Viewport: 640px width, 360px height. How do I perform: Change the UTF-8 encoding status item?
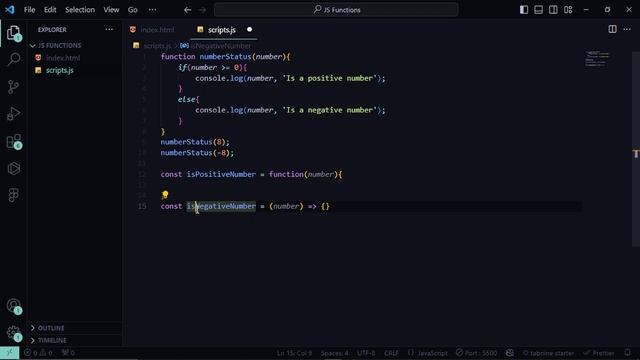366,353
